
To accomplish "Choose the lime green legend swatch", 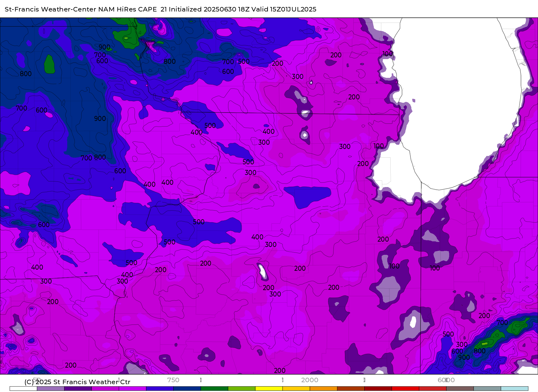I will (242, 388).
